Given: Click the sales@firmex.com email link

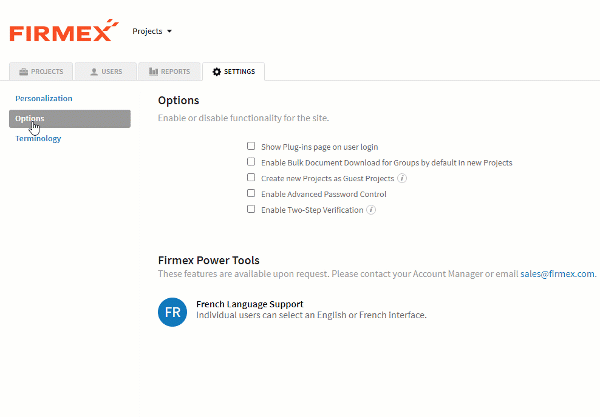Looking at the screenshot, I should pos(558,274).
